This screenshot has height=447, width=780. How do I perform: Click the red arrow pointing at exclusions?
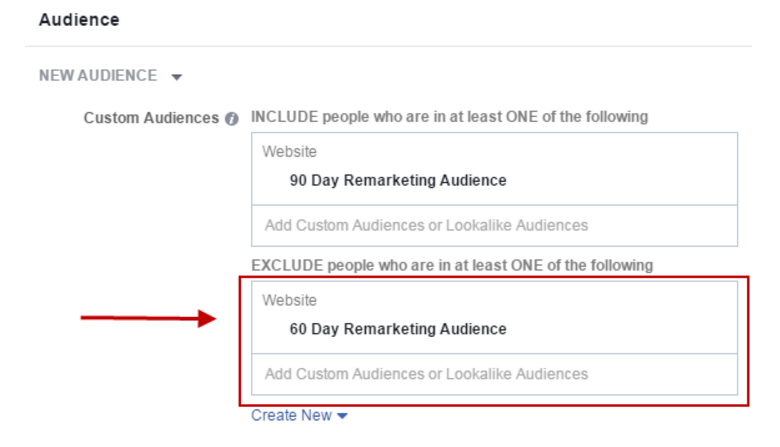point(148,319)
